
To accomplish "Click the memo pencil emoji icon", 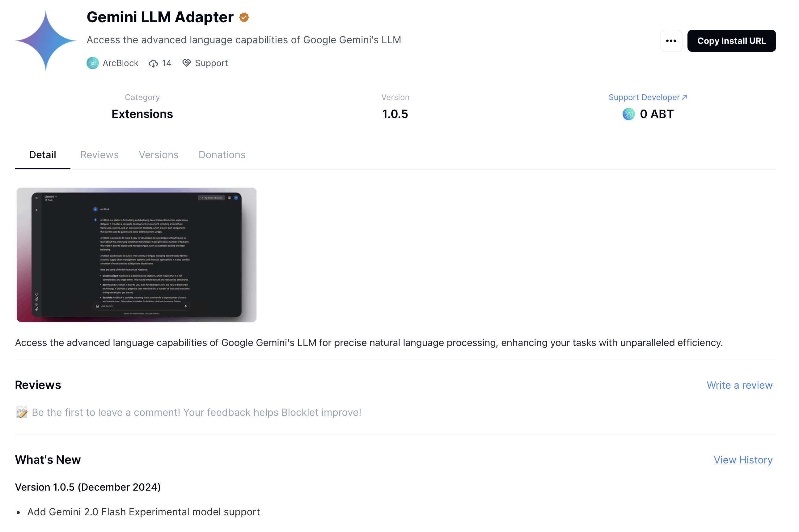I will coord(22,412).
